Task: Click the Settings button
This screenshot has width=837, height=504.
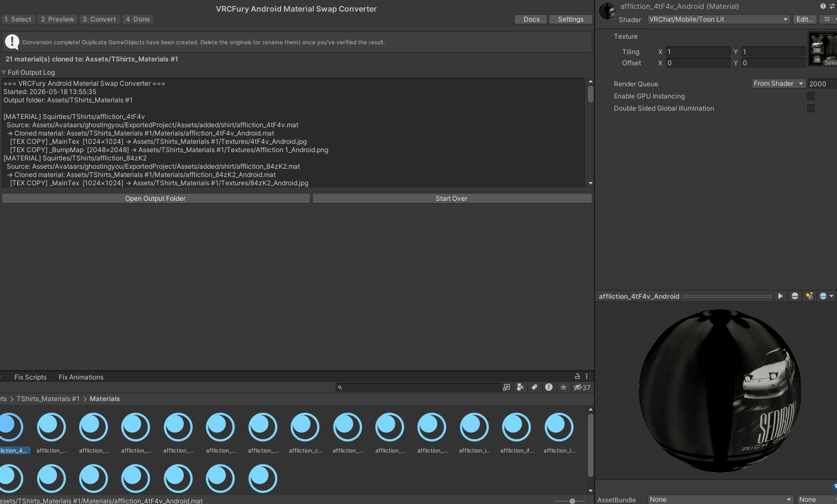Action: (x=571, y=19)
